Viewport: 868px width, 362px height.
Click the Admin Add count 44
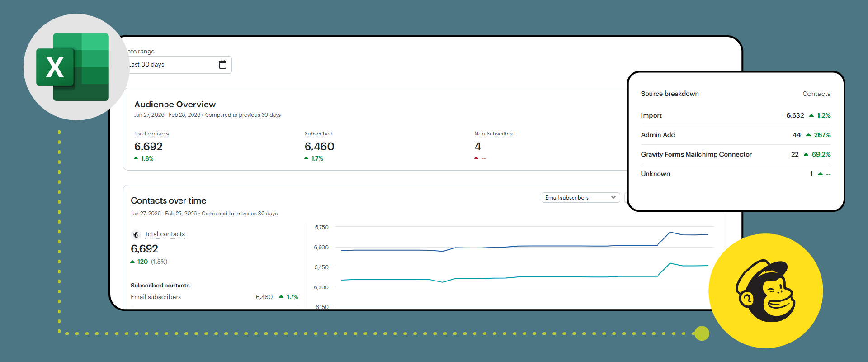[x=797, y=135]
